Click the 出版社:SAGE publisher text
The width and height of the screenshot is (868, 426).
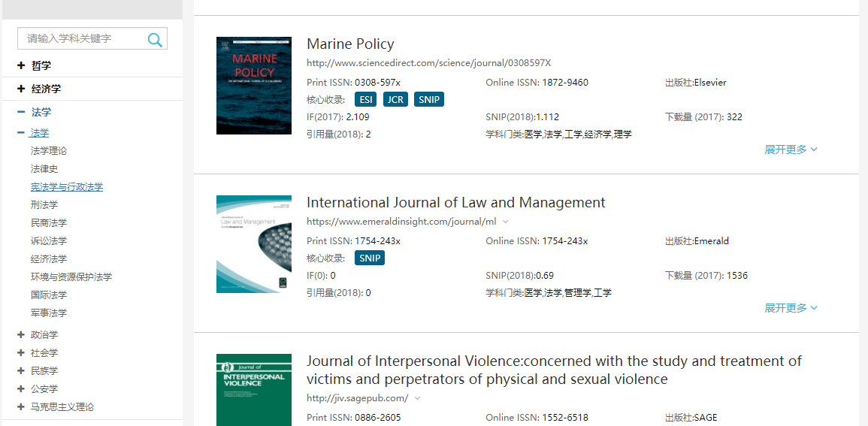point(691,417)
